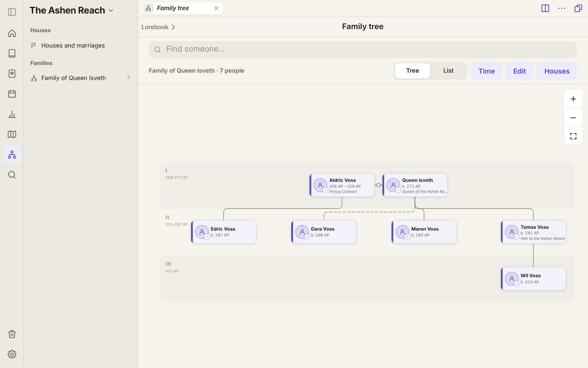The image size is (588, 368).
Task: Open the settings gear icon
Action: [x=12, y=354]
